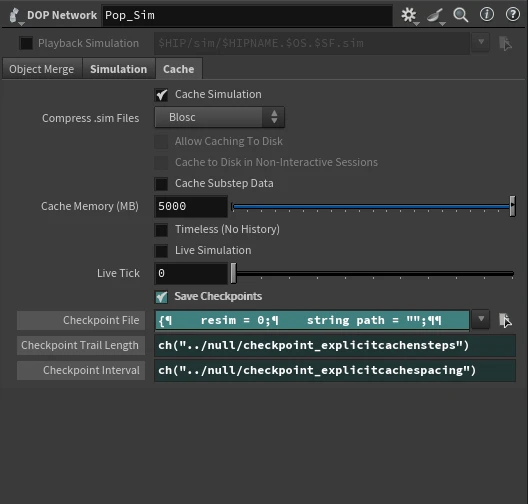Screen dimensions: 528x504
Task: Click the Live Tick slider track
Action: (373, 273)
